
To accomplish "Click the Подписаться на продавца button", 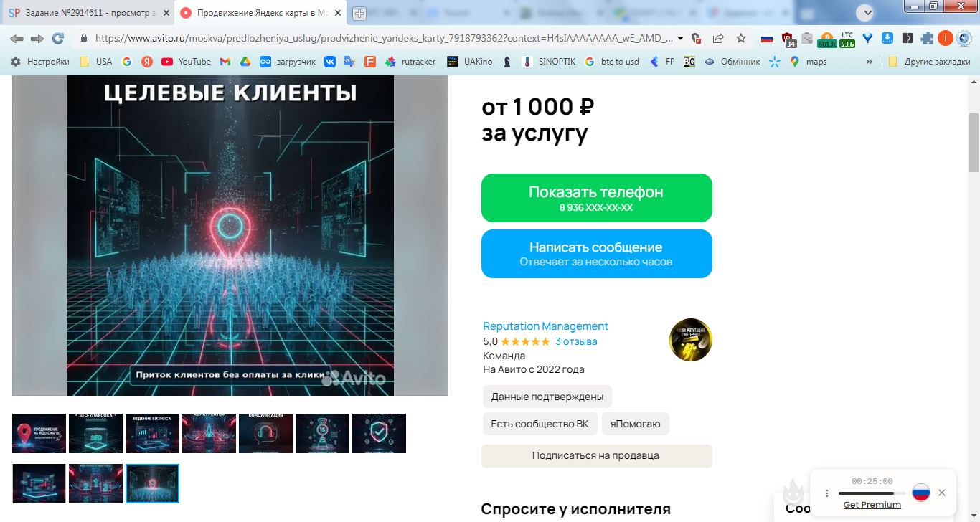I will 597,456.
